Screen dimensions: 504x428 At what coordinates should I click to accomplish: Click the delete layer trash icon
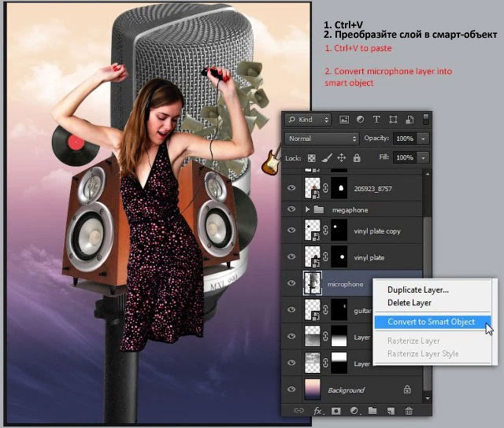pos(409,411)
